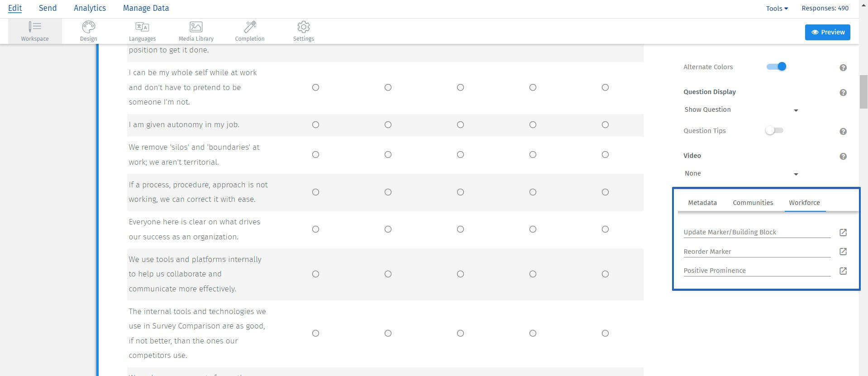Select last radio for 'I am given autonomy in my job'
This screenshot has width=868, height=376.
(605, 124)
